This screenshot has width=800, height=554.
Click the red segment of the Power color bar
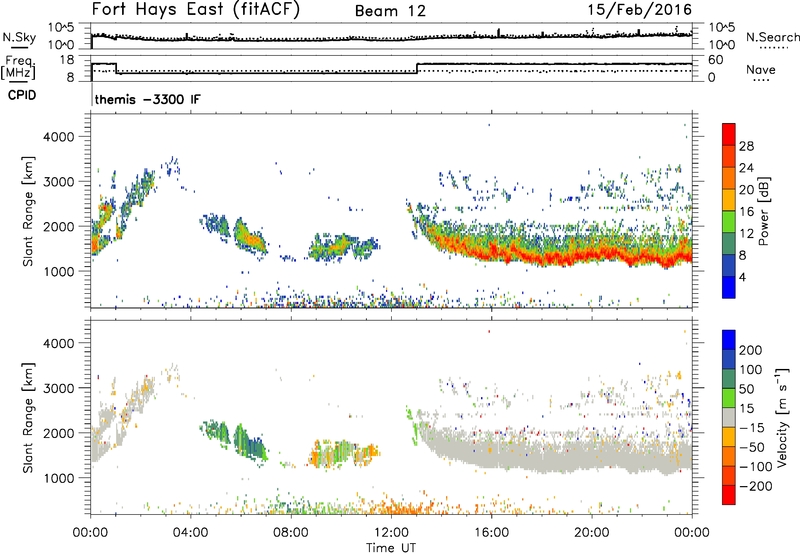point(729,134)
